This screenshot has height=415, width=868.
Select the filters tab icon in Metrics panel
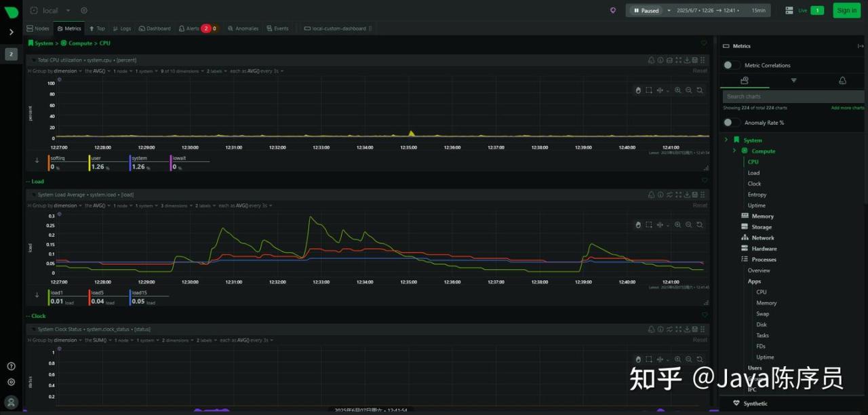click(793, 80)
